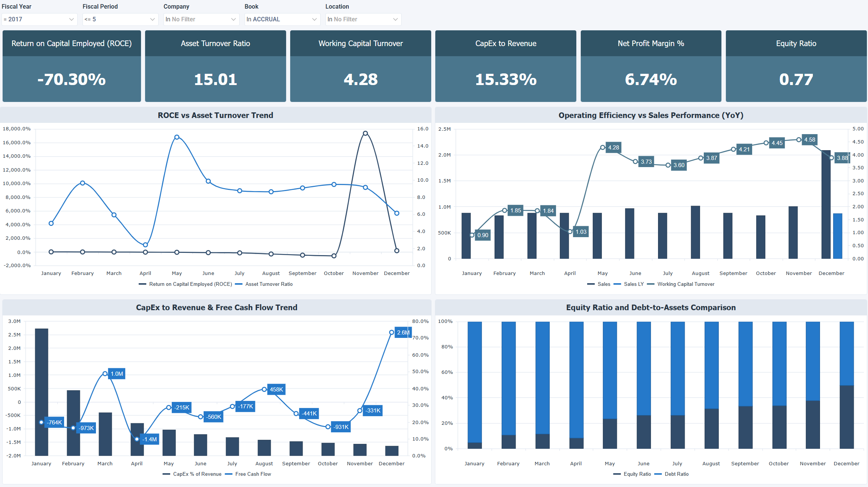Open the Company filter dropdown

pos(201,19)
